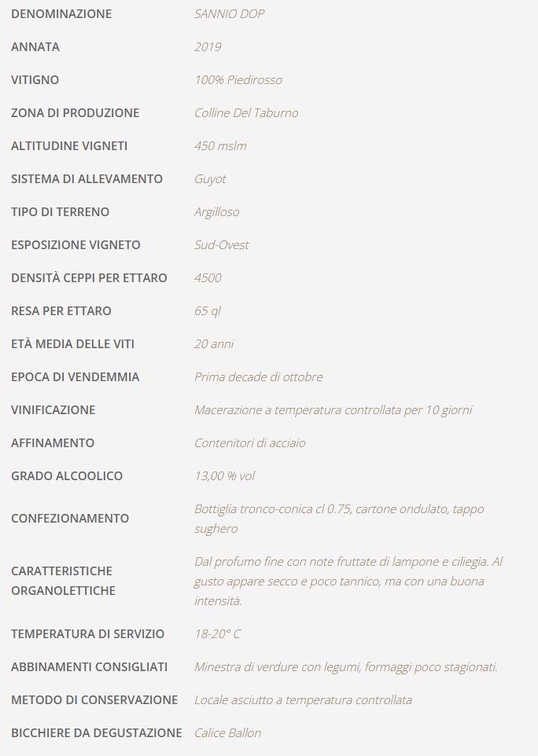
Task: Click the Argilloso soil type value
Action: coord(216,211)
